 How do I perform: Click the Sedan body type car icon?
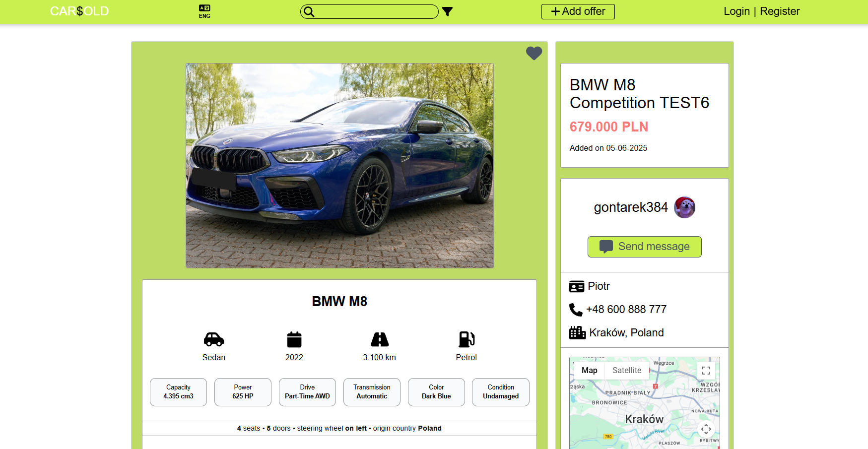pyautogui.click(x=214, y=339)
